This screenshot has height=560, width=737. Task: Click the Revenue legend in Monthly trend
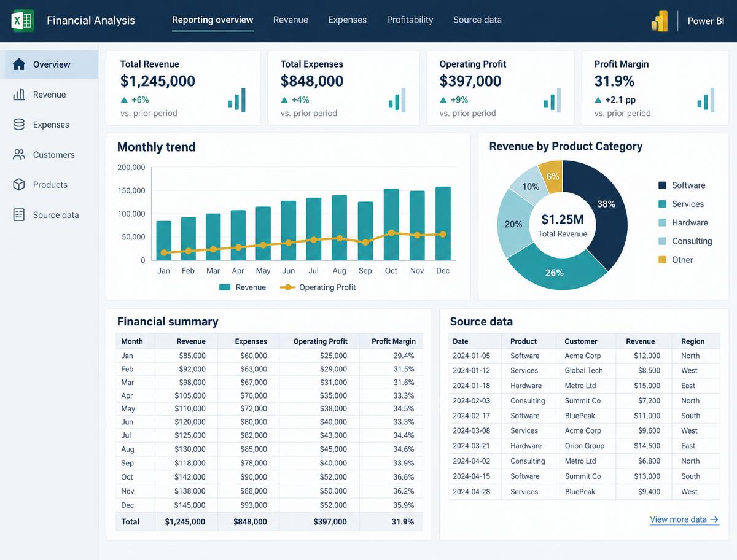pyautogui.click(x=243, y=287)
